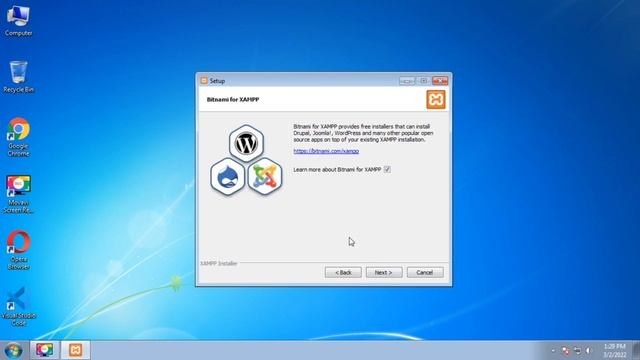Click the 'Bitnami for XAMPP' heading
Viewport: 640px width, 360px height.
click(x=233, y=100)
